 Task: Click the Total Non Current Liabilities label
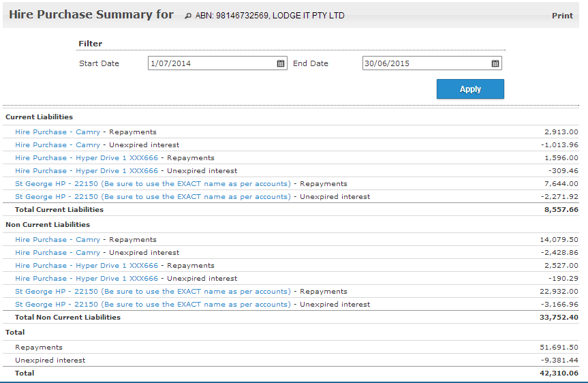coord(68,318)
